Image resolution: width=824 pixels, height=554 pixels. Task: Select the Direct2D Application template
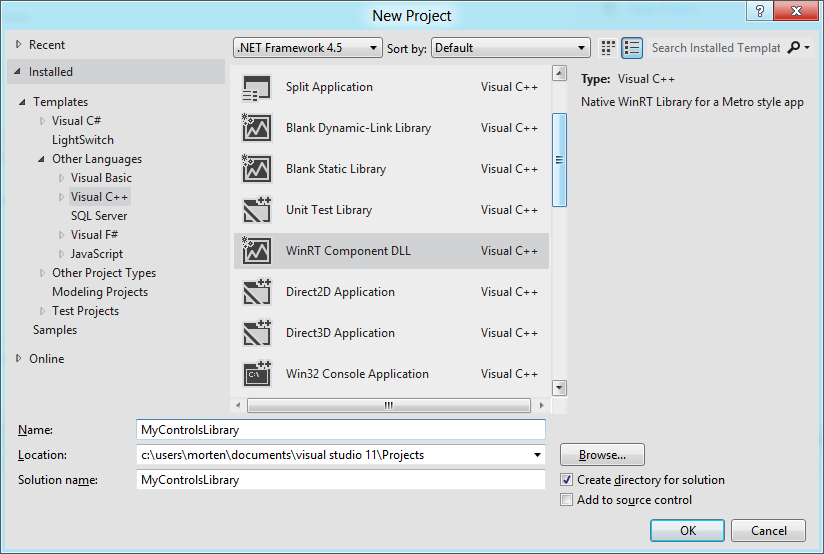point(391,292)
